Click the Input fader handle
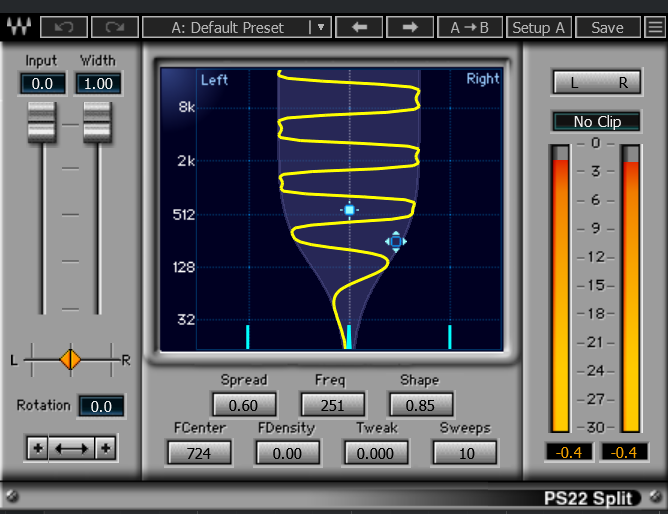Viewport: 668px width, 514px height. (42, 123)
